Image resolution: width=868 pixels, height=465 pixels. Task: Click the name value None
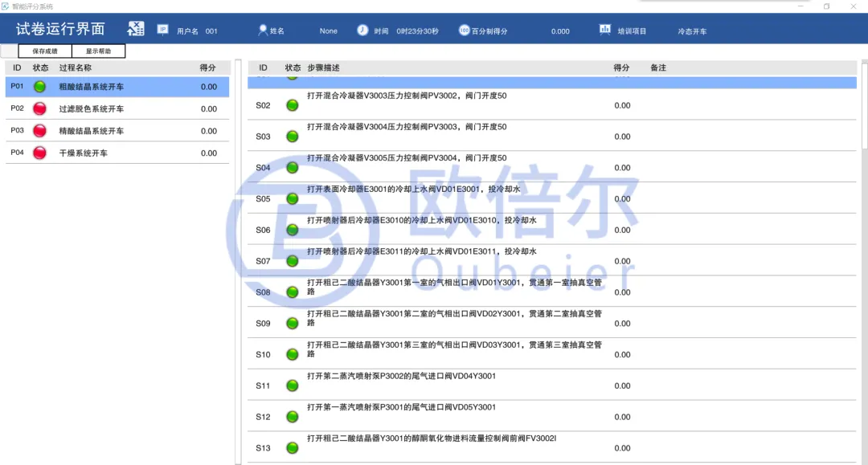[328, 31]
